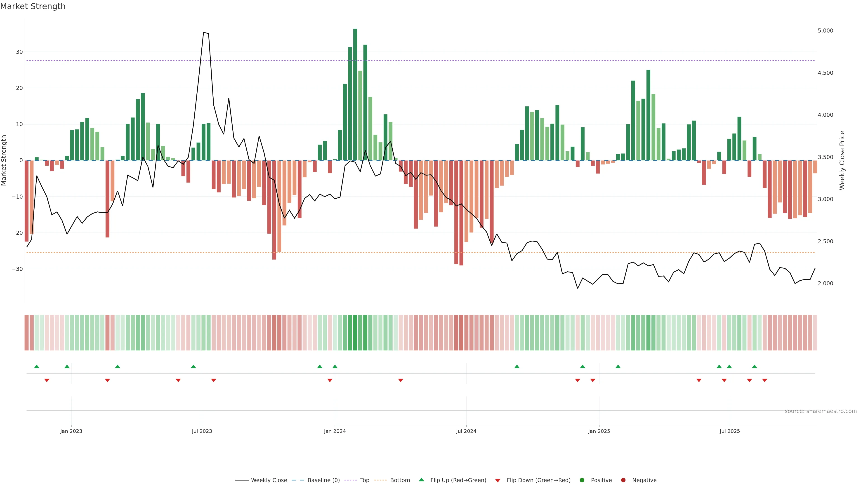
Task: Click first red flip-down triangle marker
Action: coord(47,380)
